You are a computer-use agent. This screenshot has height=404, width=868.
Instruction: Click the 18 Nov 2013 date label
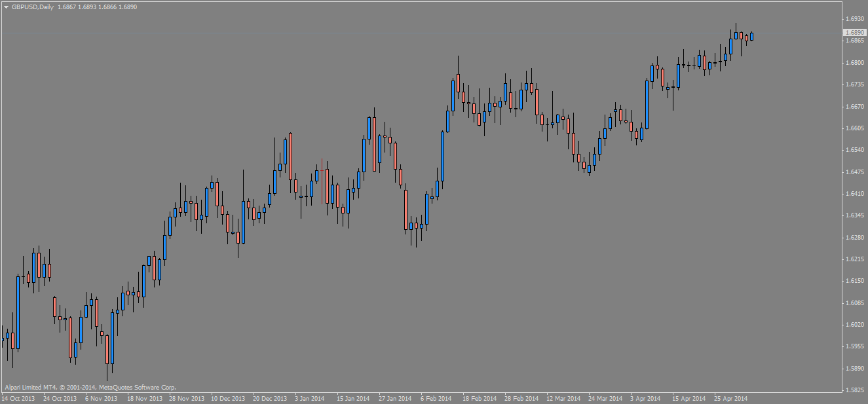144,398
